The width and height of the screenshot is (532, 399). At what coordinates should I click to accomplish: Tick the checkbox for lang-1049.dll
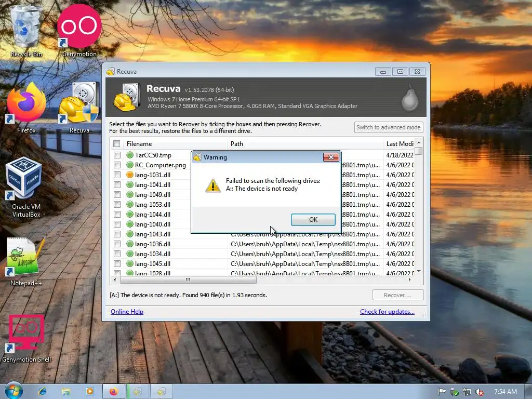[117, 194]
